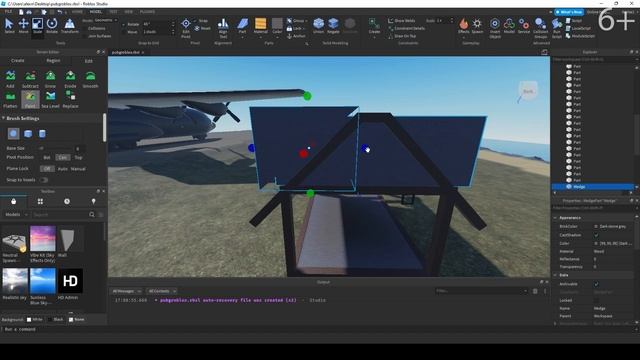640x360 pixels.
Task: Choose the Select tool in the ribbon
Action: point(9,26)
